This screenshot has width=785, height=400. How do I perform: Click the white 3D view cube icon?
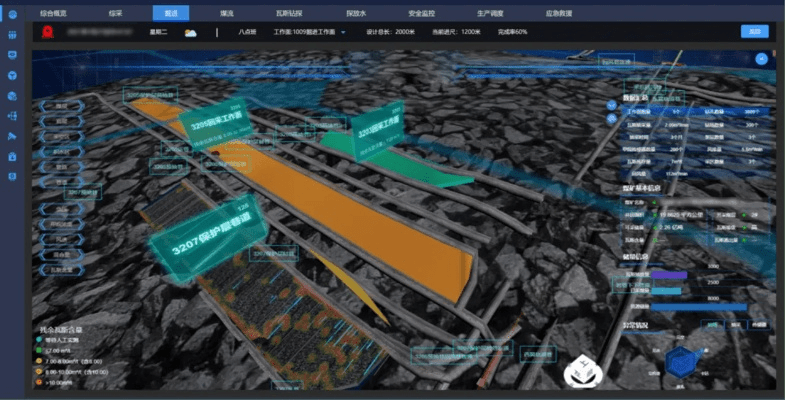pos(582,372)
